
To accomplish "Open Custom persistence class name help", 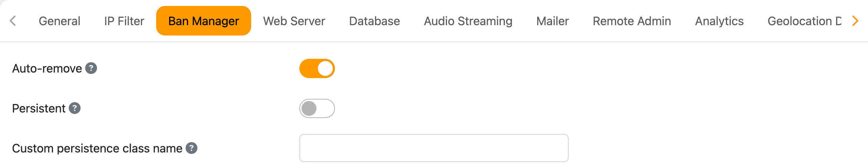I will click(191, 148).
